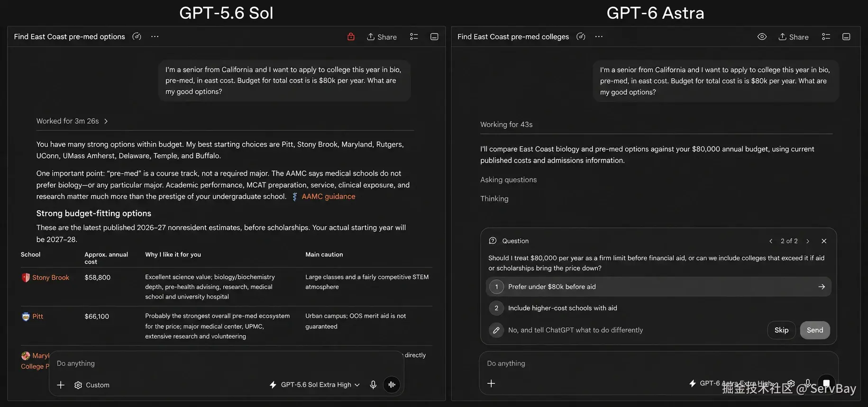Click the 'School' column header

pos(31,254)
